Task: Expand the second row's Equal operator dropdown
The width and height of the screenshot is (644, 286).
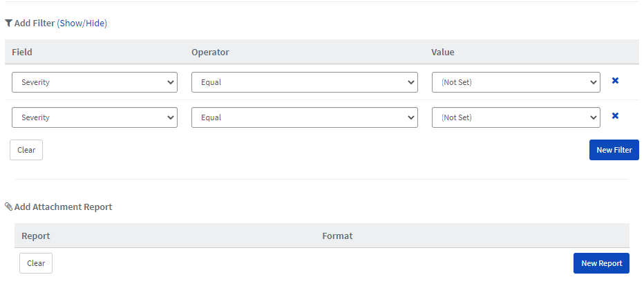Action: [x=304, y=117]
